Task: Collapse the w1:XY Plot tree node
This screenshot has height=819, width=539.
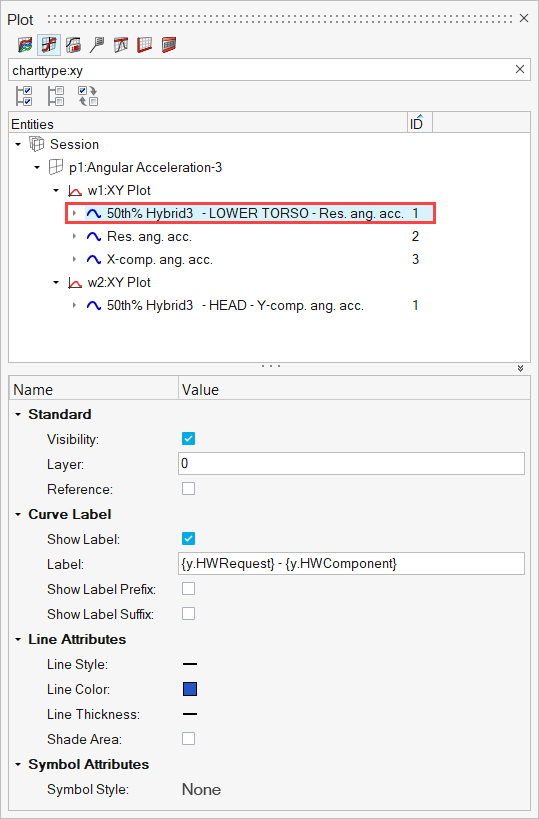Action: point(56,191)
